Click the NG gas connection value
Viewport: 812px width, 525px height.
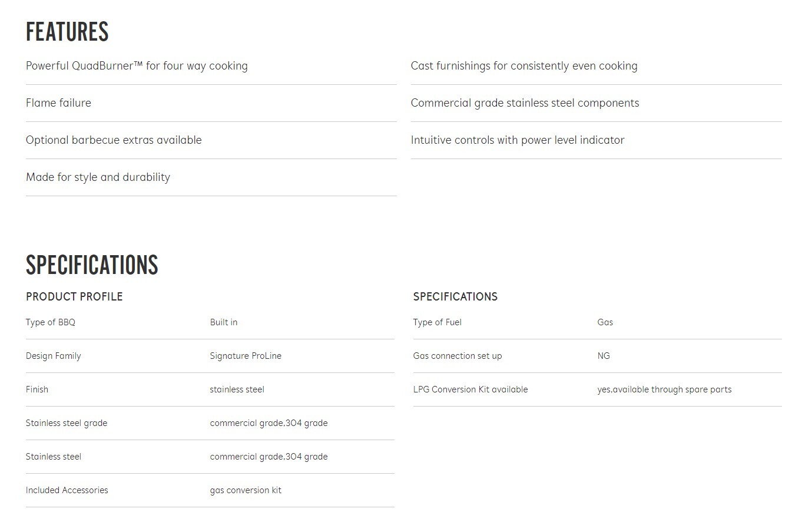(604, 356)
